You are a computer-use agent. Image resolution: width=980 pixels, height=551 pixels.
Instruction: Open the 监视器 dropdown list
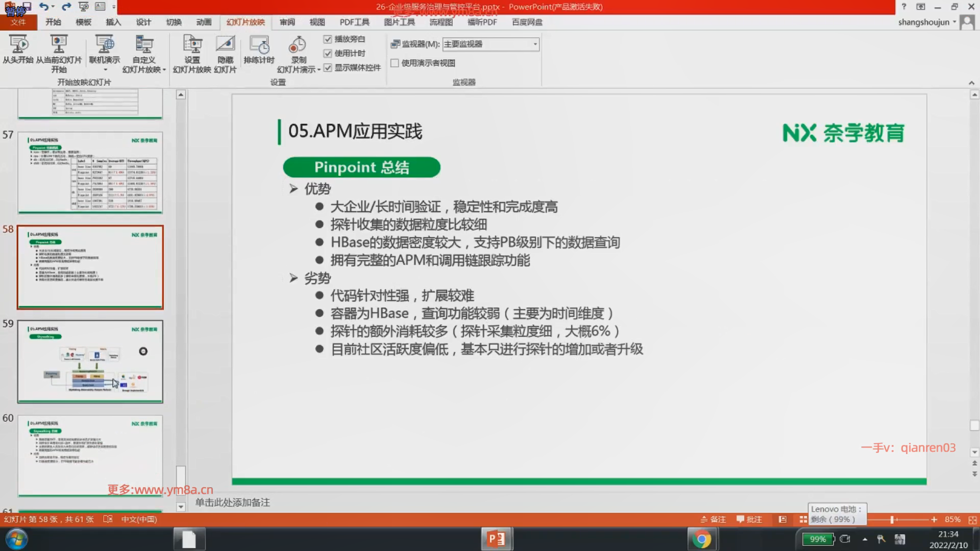point(535,44)
